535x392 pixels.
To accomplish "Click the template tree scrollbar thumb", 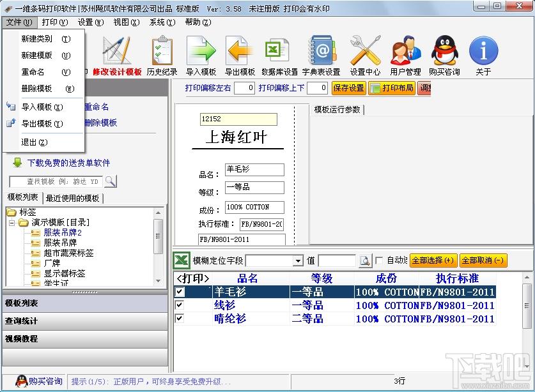I will tap(158, 236).
